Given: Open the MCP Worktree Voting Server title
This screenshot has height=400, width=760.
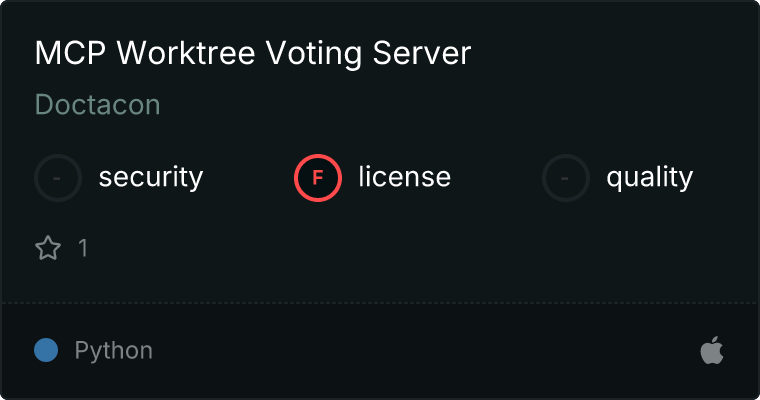Looking at the screenshot, I should [252, 54].
